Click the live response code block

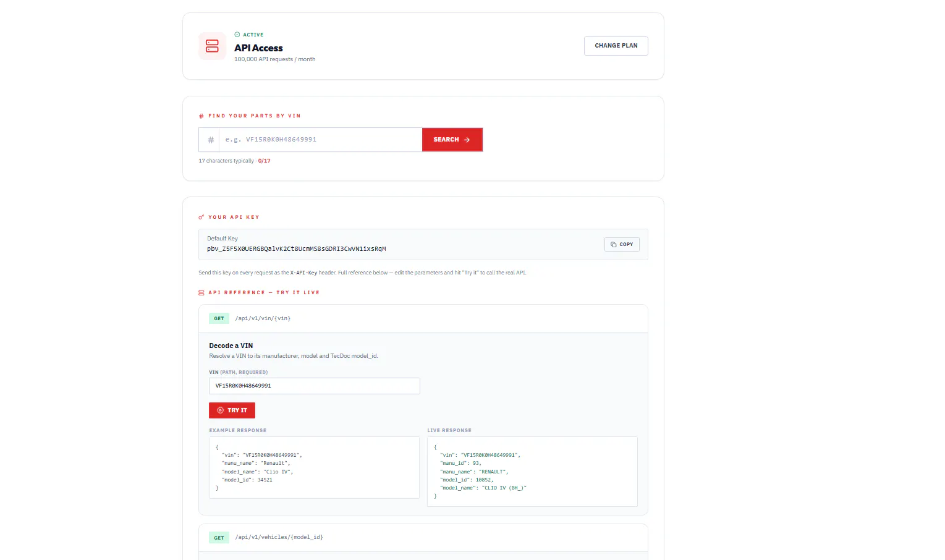tap(532, 472)
